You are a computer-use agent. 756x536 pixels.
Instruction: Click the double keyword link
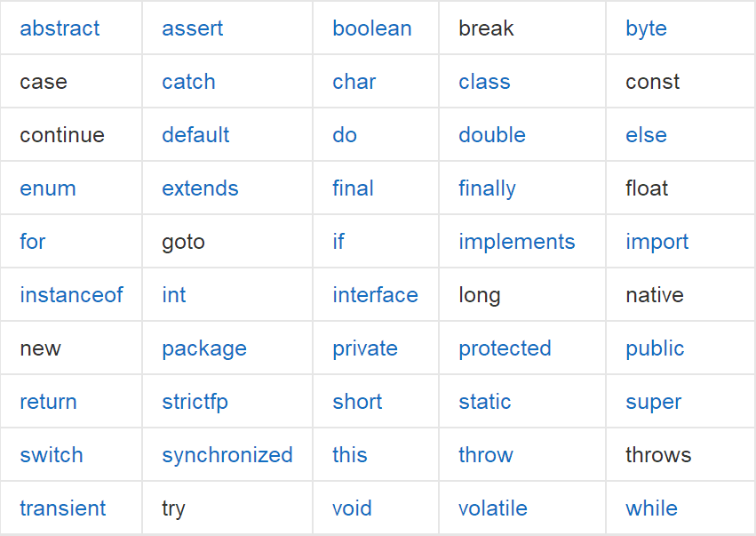(492, 134)
